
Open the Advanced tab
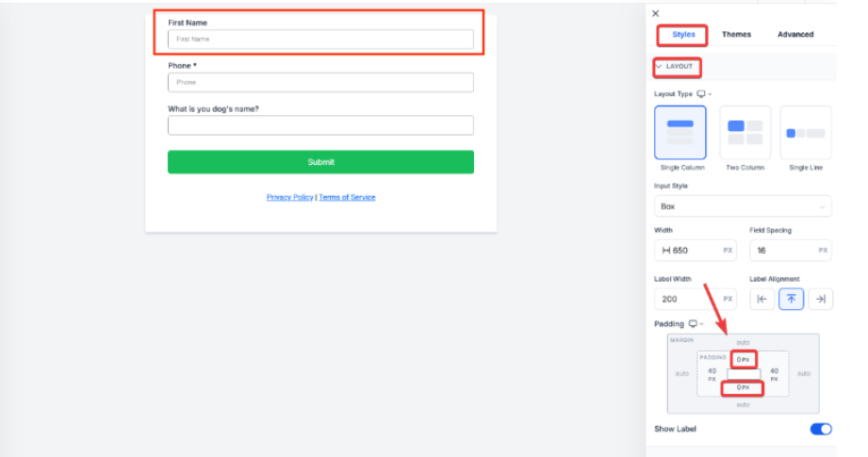point(795,35)
